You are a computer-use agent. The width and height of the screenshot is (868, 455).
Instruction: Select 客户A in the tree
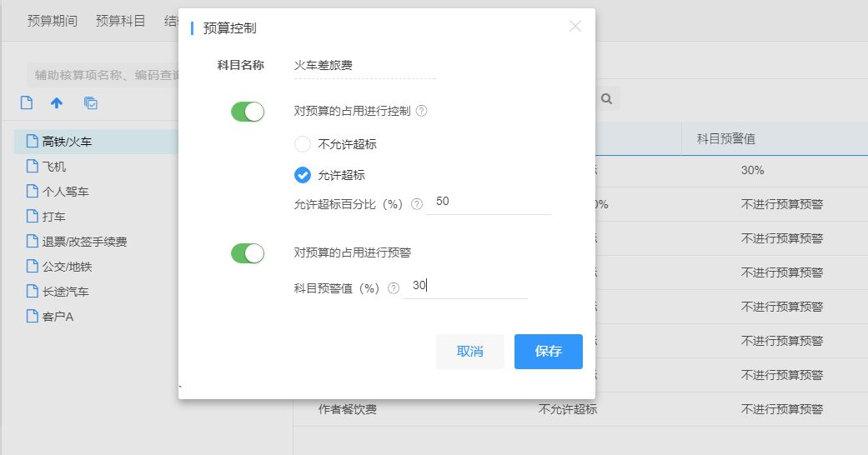point(58,317)
